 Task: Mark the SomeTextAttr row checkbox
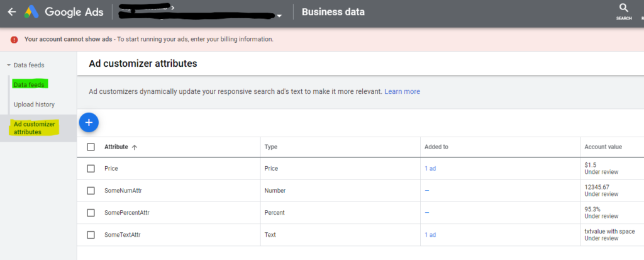[91, 235]
